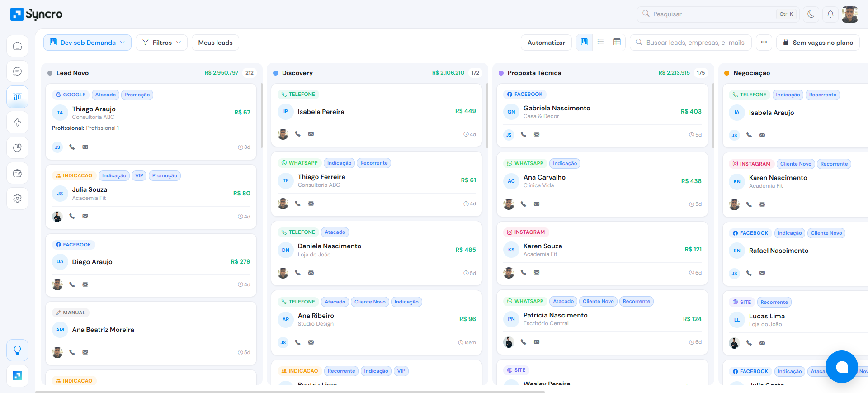The image size is (868, 393).
Task: Expand the Dev sob Demanda pipeline dropdown
Action: 87,43
